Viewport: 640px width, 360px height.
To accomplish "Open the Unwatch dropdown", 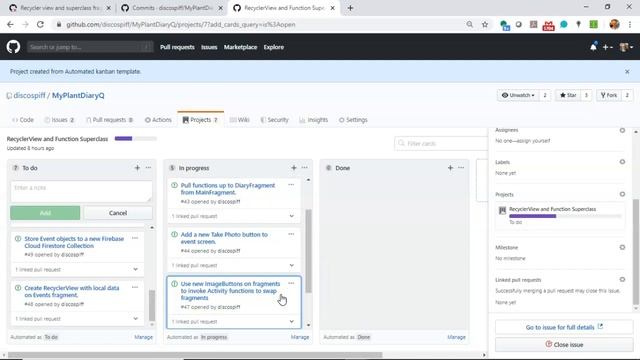I will click(518, 95).
